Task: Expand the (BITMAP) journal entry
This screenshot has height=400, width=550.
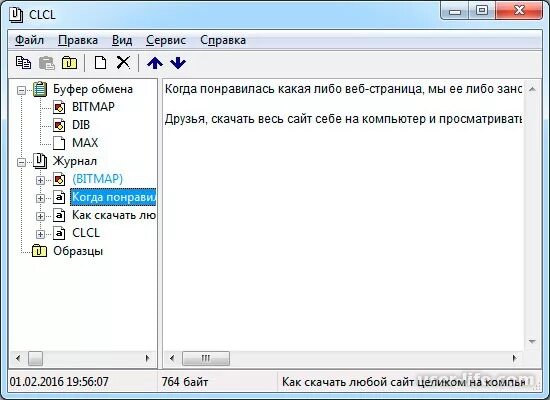Action: [x=40, y=180]
